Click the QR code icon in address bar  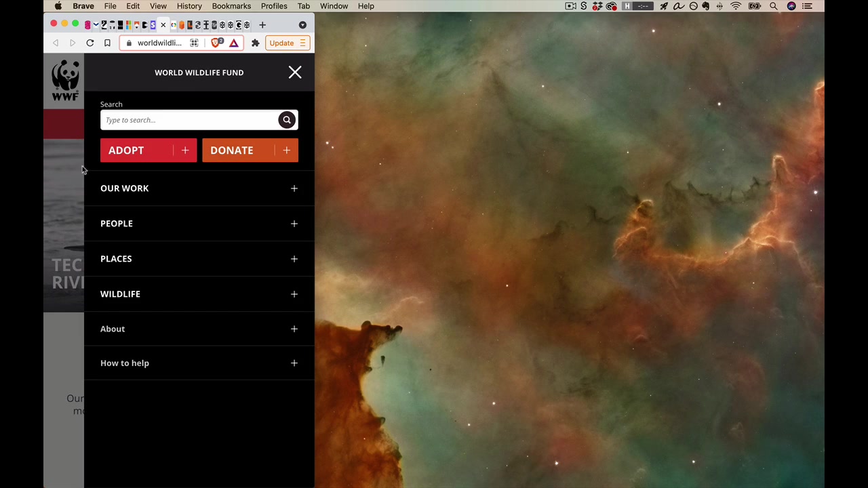click(x=194, y=43)
